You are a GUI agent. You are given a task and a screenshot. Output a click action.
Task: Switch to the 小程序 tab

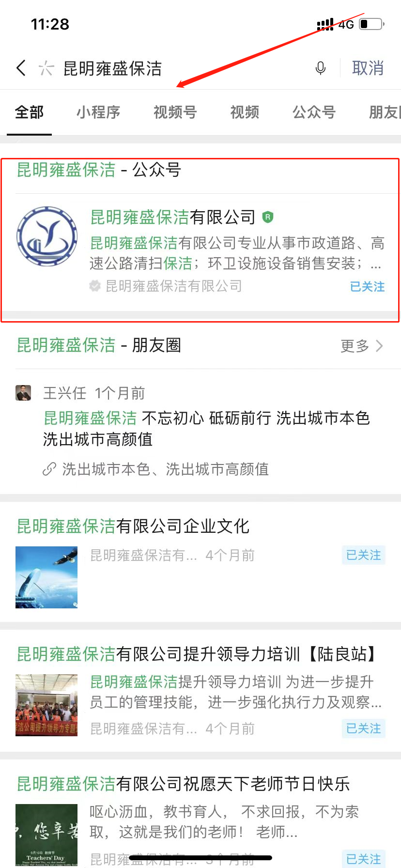(98, 112)
